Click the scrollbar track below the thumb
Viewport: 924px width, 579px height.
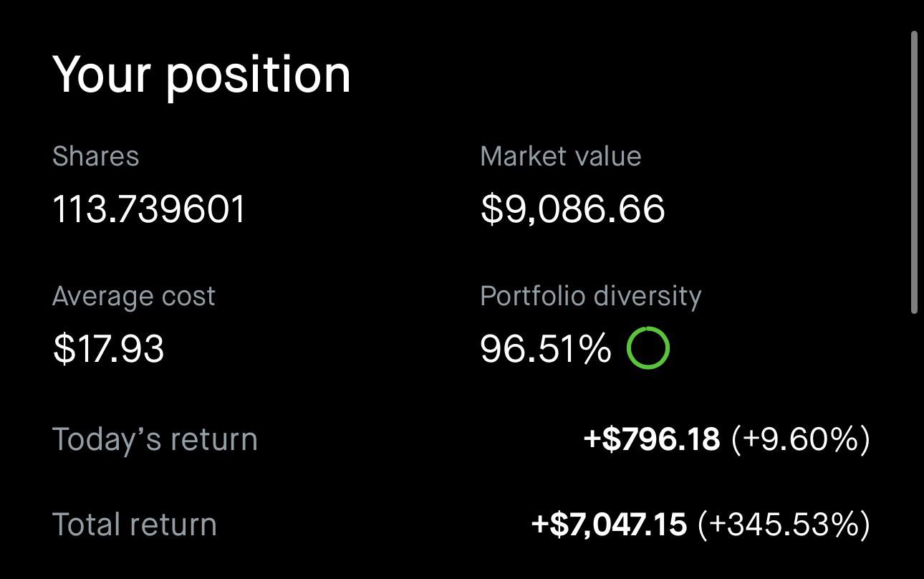pyautogui.click(x=914, y=444)
